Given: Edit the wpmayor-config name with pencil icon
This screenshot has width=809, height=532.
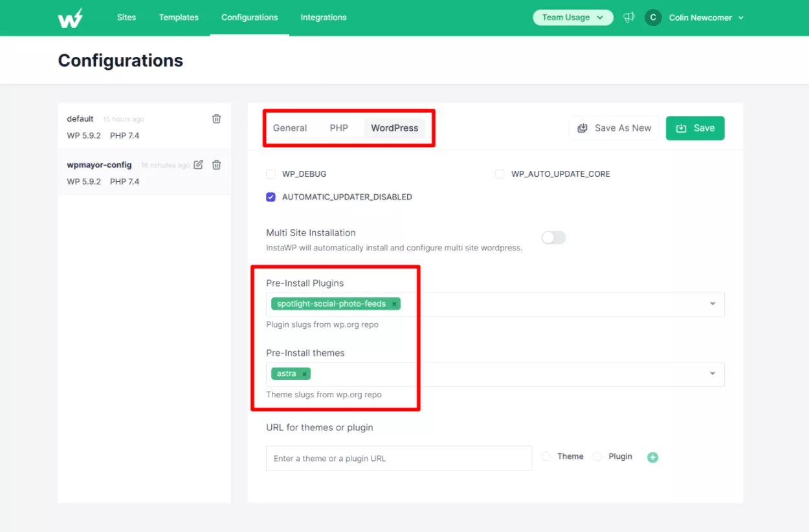Looking at the screenshot, I should pyautogui.click(x=199, y=164).
